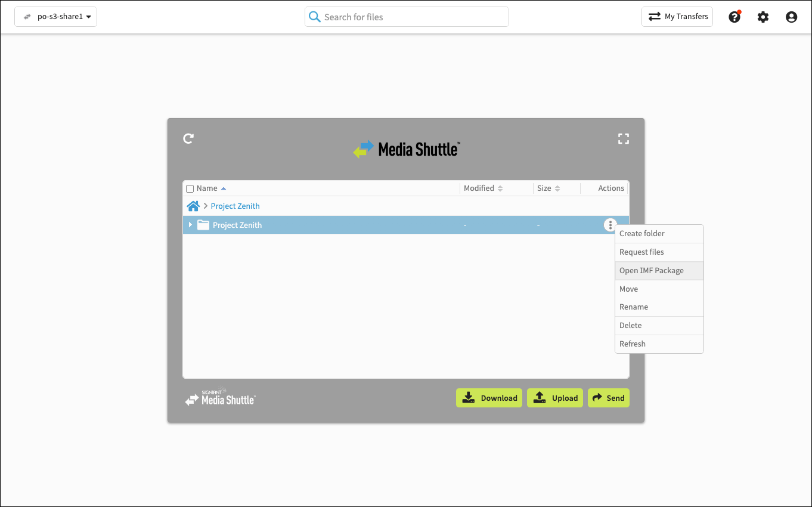Sort the file list by Modified

pos(483,188)
